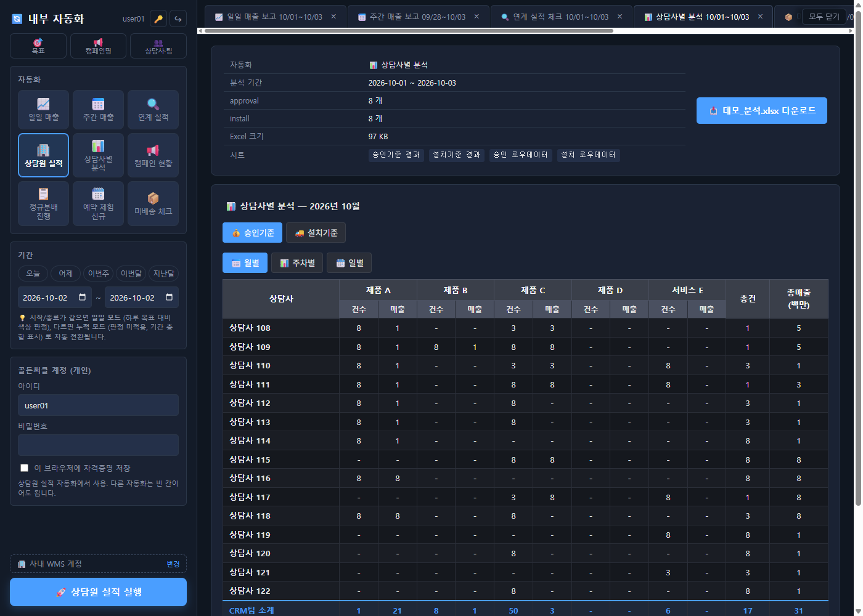Open calendar picker for the start date

pyautogui.click(x=83, y=298)
